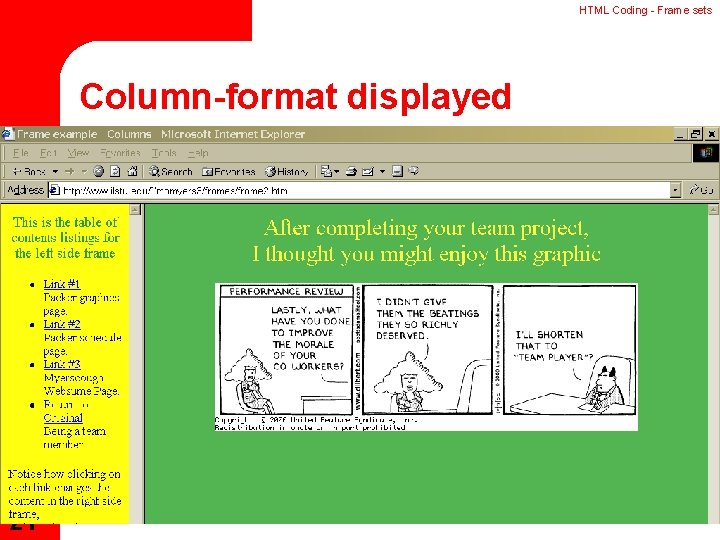
Task: Click the Back arrow in the toolbar
Action: 28,171
